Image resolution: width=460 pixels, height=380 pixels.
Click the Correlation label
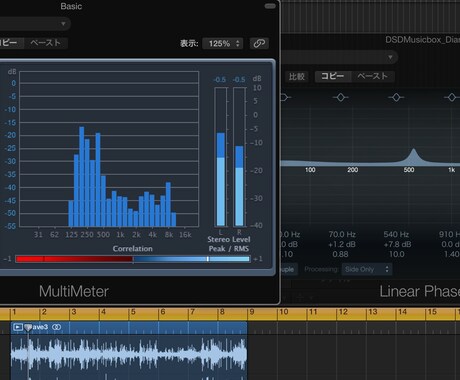(x=132, y=249)
